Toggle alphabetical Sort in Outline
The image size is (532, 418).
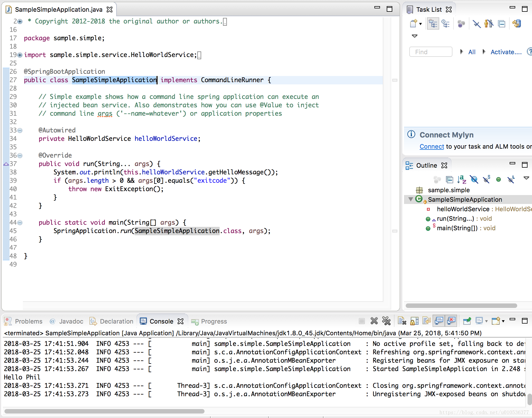(462, 179)
